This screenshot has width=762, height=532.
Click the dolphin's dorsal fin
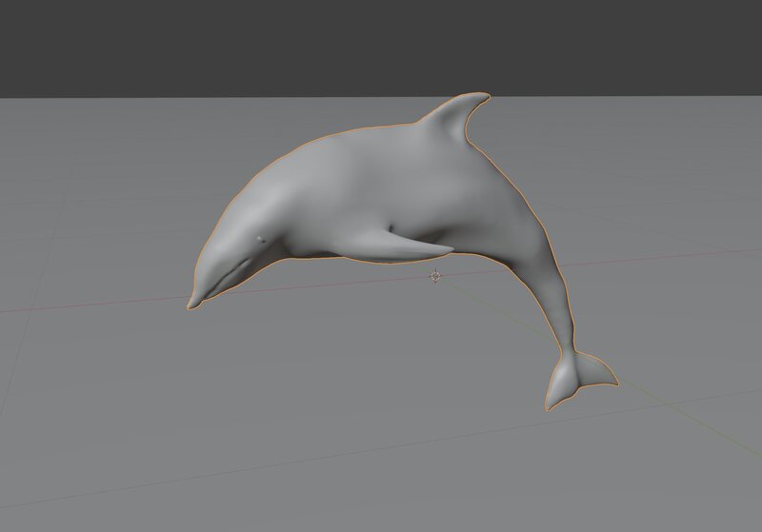[x=459, y=119]
